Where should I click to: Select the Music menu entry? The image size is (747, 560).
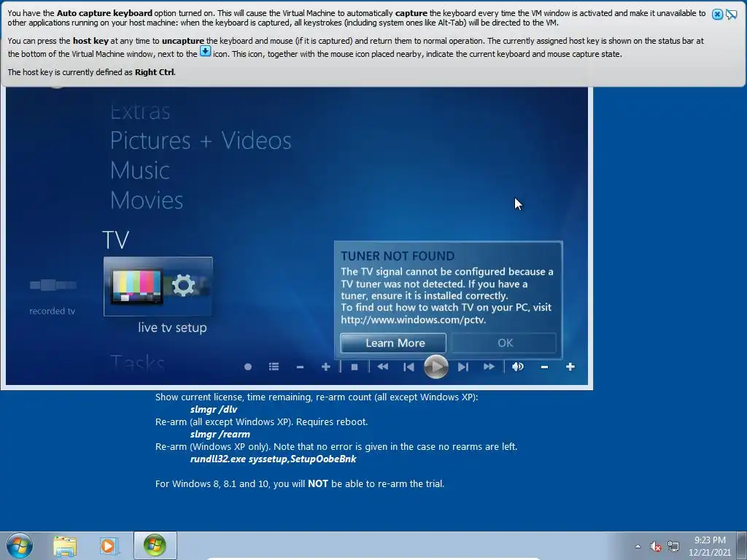[140, 171]
